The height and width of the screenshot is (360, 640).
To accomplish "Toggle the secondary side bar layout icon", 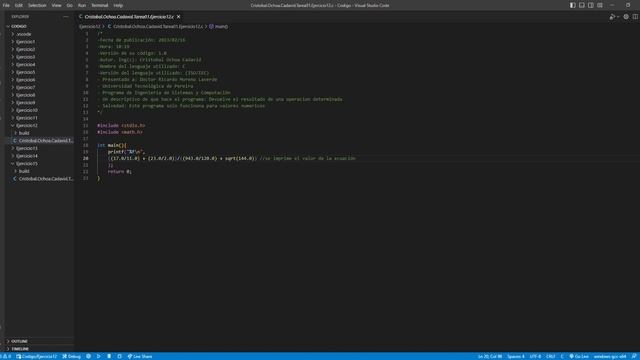I will (x=591, y=5).
